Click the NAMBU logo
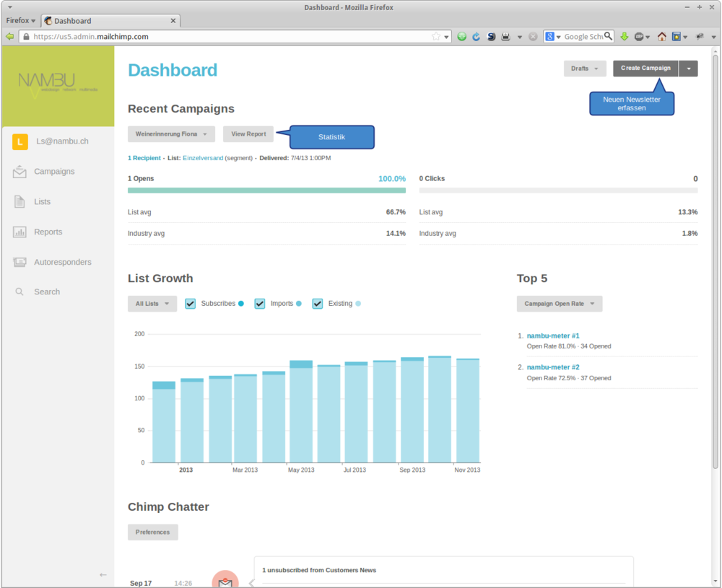Screen dimensions: 722x588 pyautogui.click(x=57, y=84)
